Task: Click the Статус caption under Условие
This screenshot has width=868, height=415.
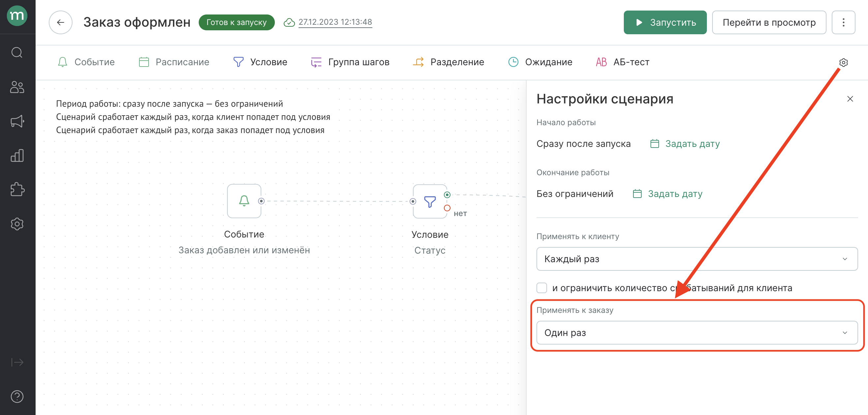Action: [430, 250]
